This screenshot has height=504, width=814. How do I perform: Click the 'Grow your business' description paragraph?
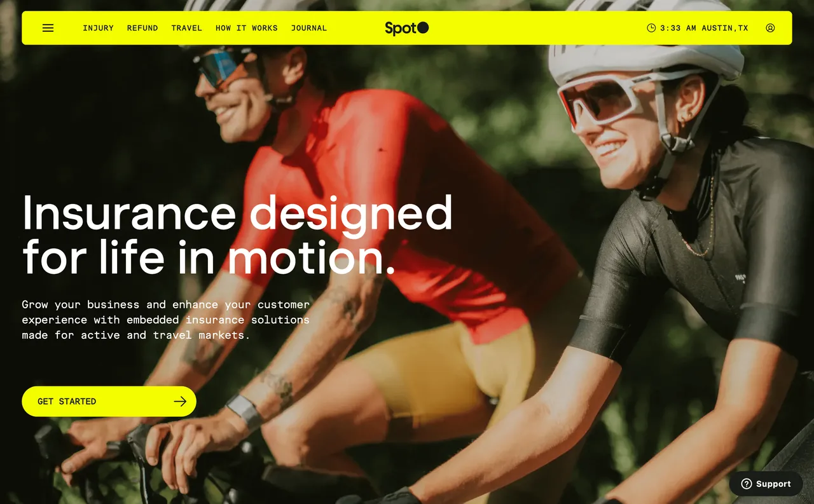point(166,320)
